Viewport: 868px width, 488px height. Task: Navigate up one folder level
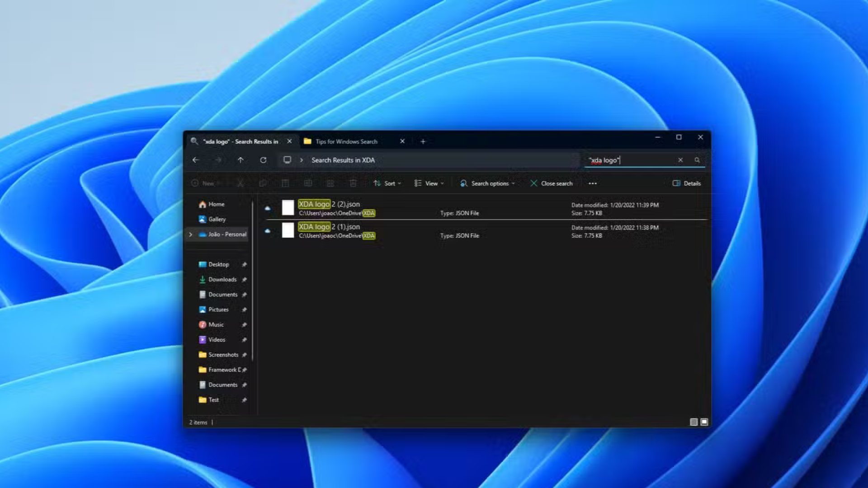coord(241,160)
